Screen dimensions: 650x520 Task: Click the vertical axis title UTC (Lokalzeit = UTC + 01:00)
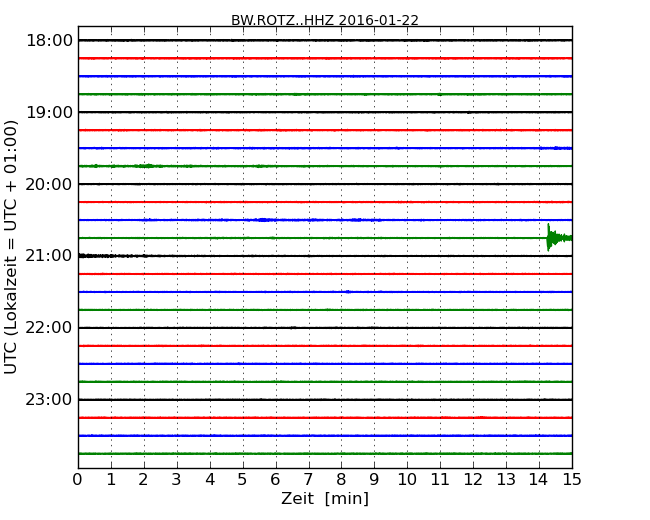11,247
